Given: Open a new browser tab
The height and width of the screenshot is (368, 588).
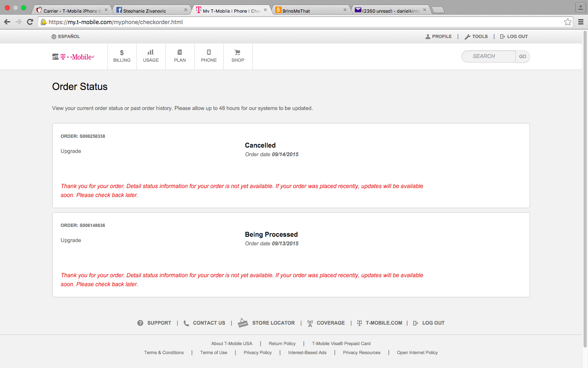Looking at the screenshot, I should click(438, 10).
